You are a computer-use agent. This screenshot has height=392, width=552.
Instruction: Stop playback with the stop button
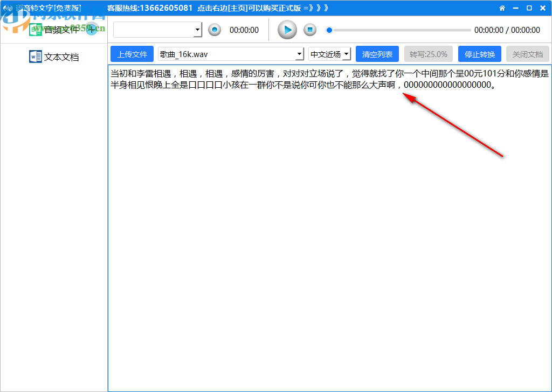point(310,30)
